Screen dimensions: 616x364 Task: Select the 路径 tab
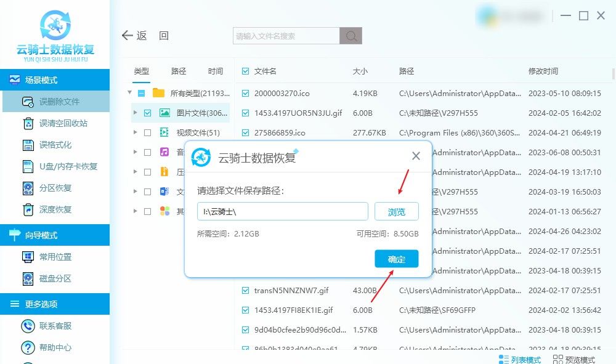click(x=179, y=71)
